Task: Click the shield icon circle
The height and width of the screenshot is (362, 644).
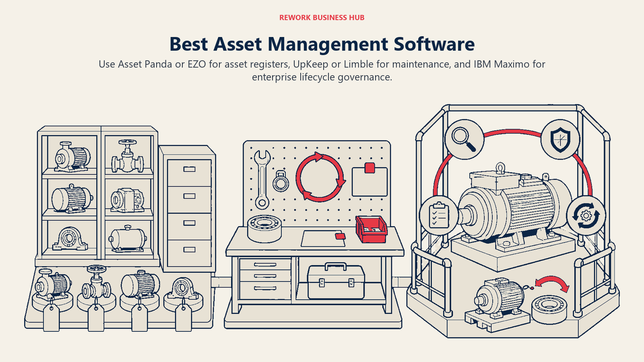Action: [560, 140]
